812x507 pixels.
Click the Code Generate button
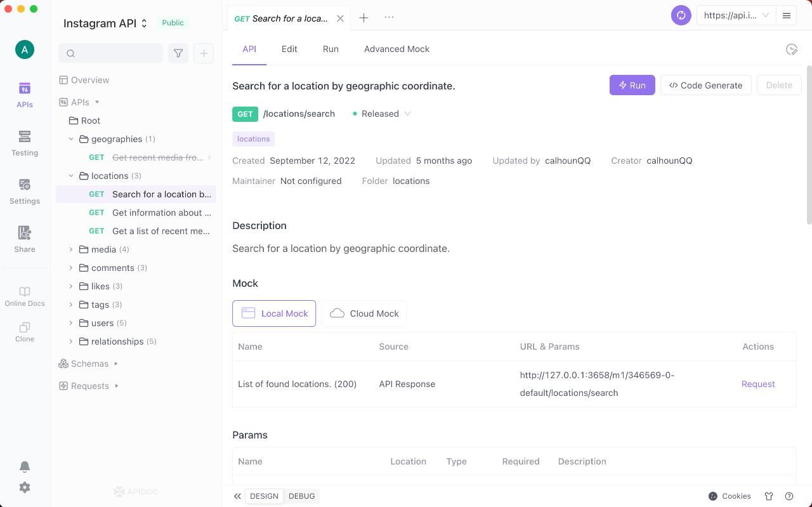[706, 85]
